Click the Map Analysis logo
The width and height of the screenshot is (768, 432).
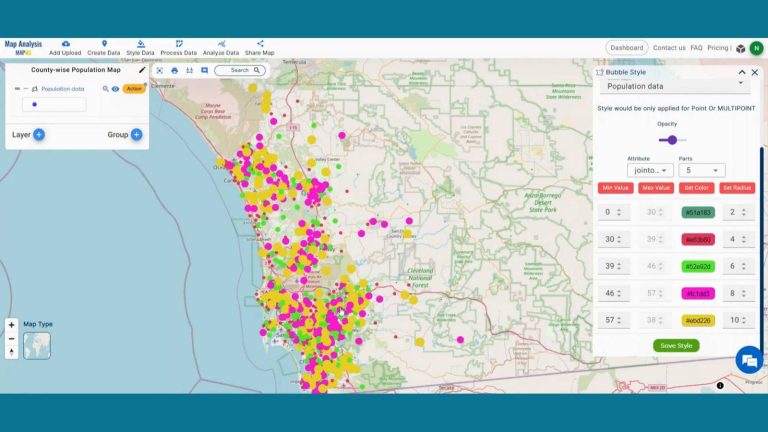23,48
